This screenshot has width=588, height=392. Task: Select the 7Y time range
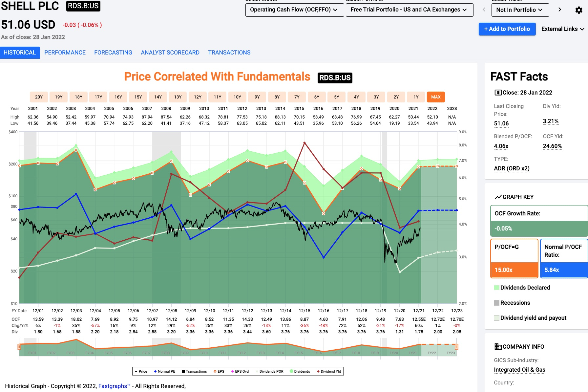click(x=297, y=97)
